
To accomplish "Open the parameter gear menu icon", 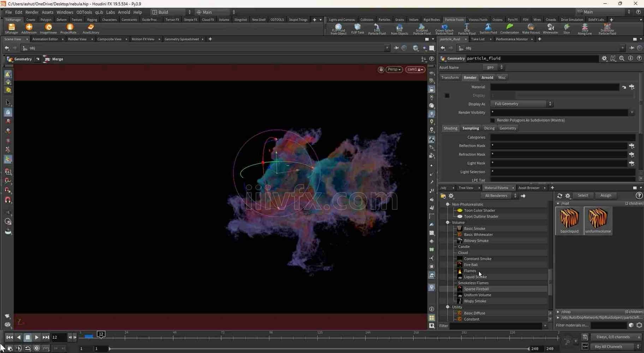I will click(604, 58).
